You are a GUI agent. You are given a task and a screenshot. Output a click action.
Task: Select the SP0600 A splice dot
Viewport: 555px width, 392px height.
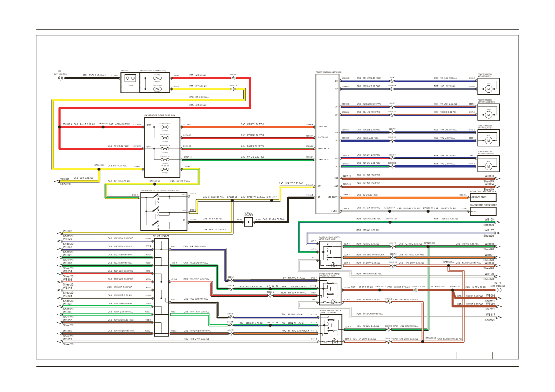coord(60,127)
